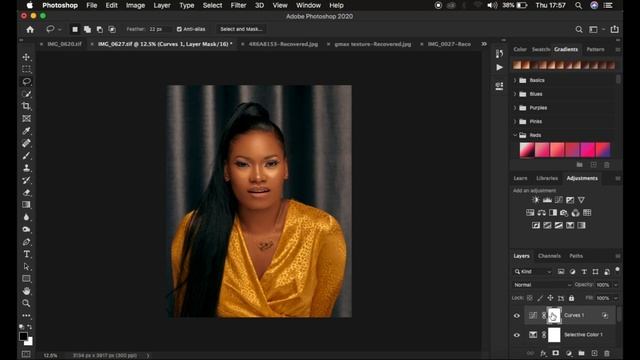Hide the Selective Color 1 layer
Image resolution: width=640 pixels, height=360 pixels.
point(517,335)
